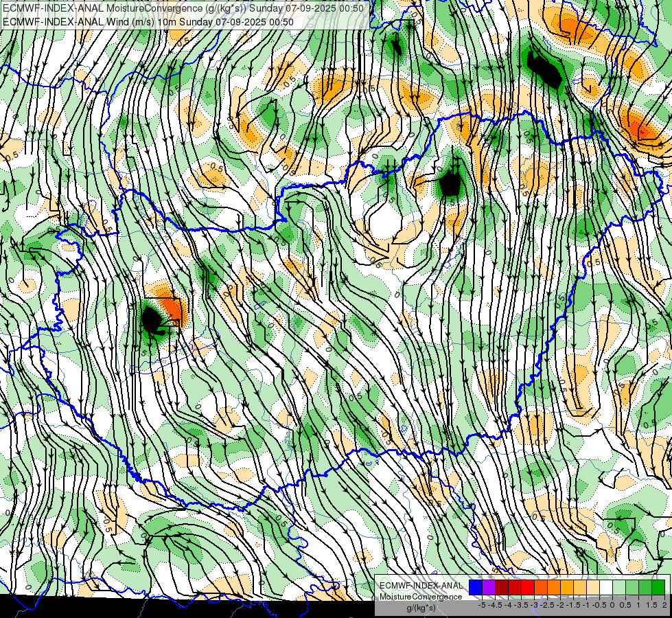
Task: Pick the bright red swatch (-3.5 to -3)
Action: [x=528, y=588]
